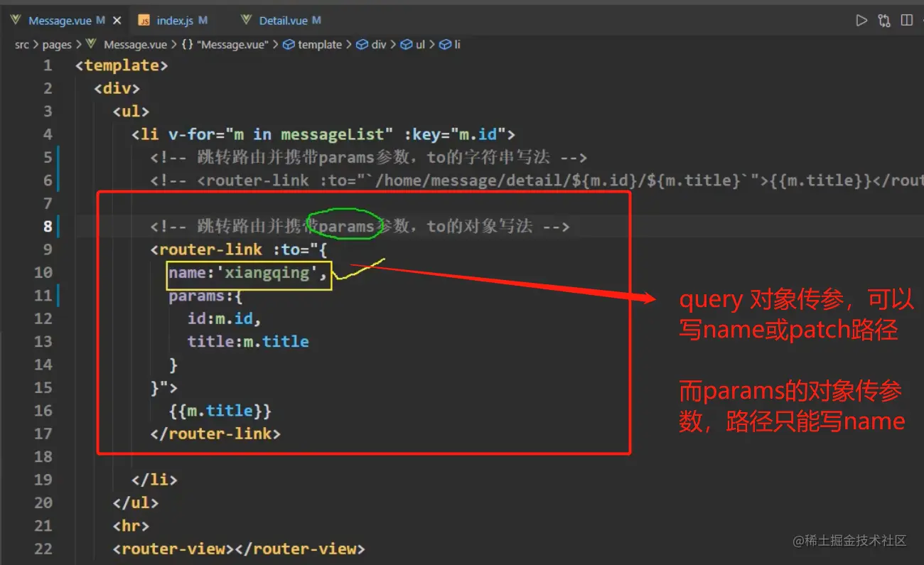
Task: Open the Detail.vue tab
Action: [284, 21]
